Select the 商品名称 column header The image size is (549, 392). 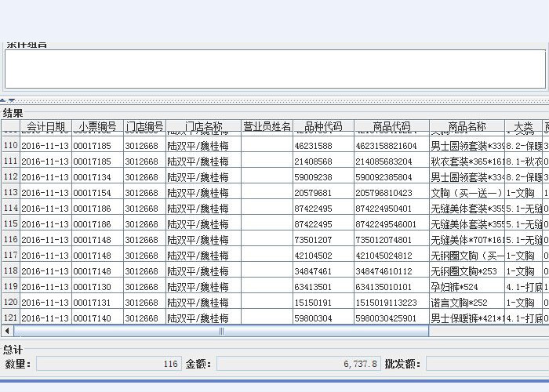click(467, 127)
